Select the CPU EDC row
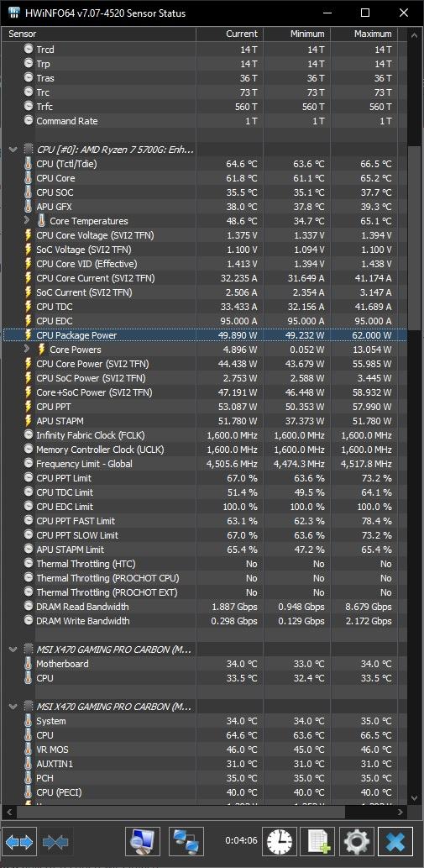Viewport: 424px width, 868px height. tap(205, 321)
